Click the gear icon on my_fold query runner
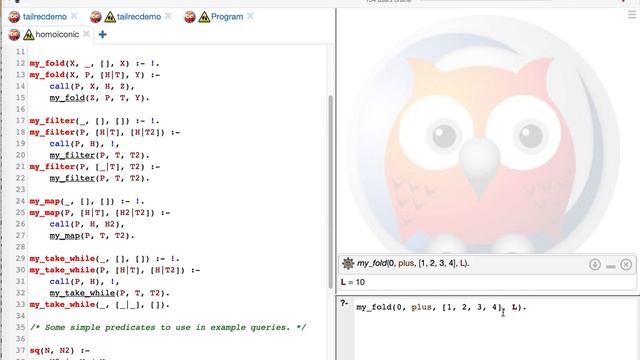Image resolution: width=640 pixels, height=360 pixels. pos(348,264)
